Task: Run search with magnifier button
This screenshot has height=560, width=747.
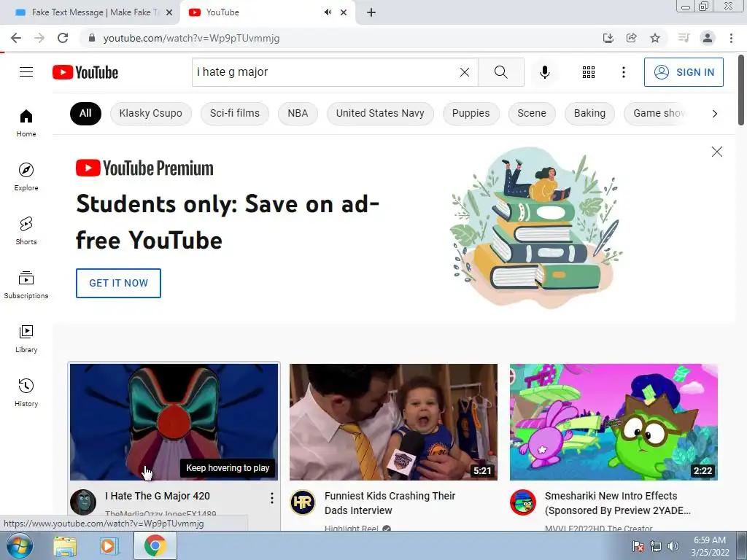Action: point(500,72)
